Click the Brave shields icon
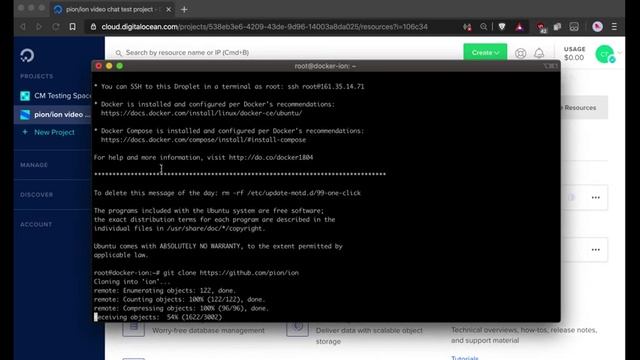The image size is (640, 360). coord(502,27)
